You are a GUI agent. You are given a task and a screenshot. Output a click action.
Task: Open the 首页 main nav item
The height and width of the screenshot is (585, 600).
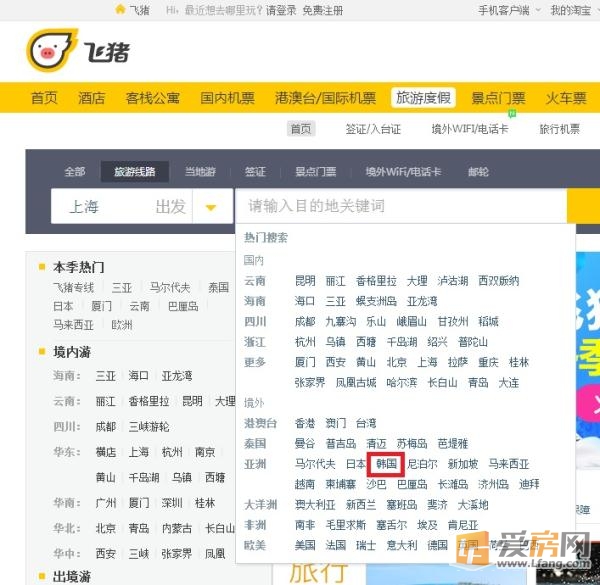pos(44,98)
